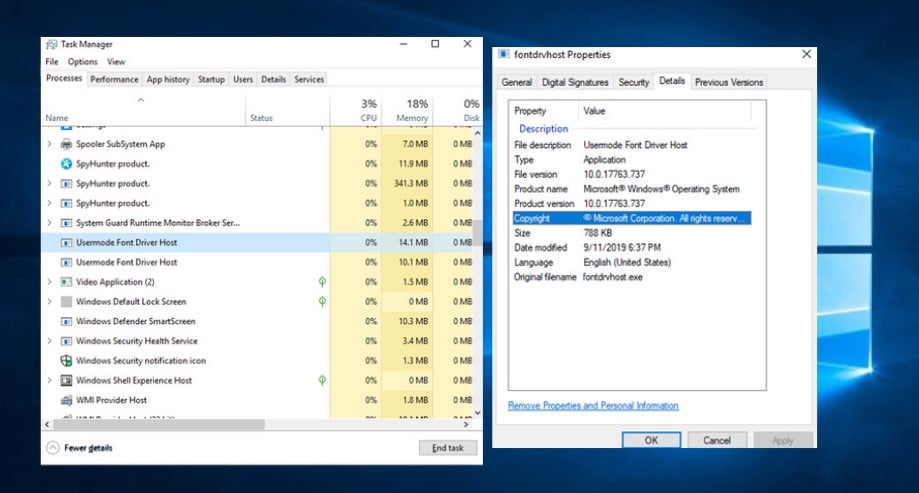Screen dimensions: 919x493
Task: Click the vertical scrollbar down arrow in process list
Action: [x=478, y=413]
